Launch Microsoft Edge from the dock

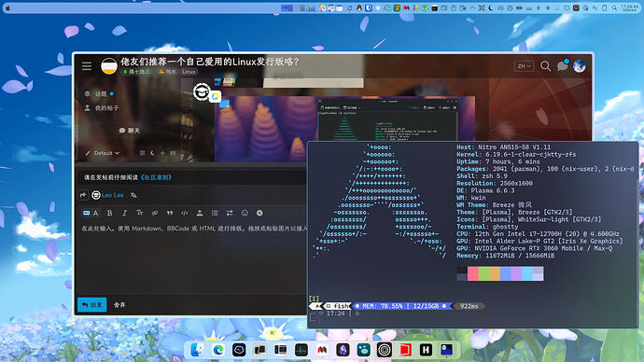pos(218,350)
